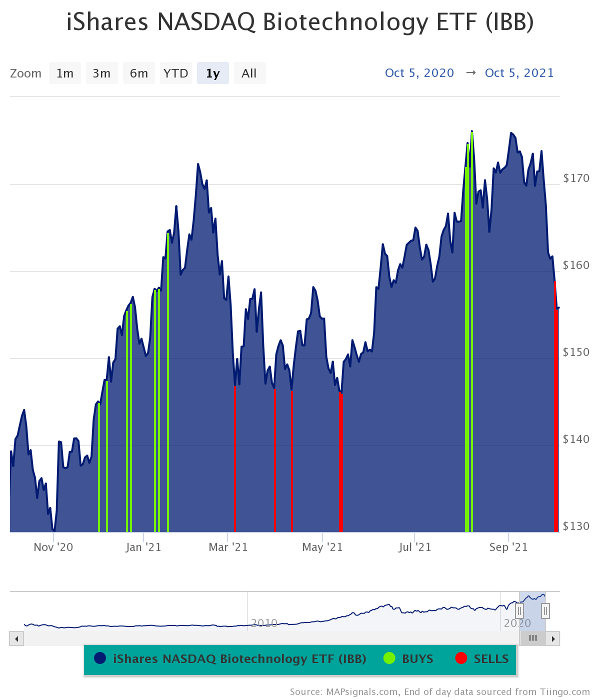Click the Jan '21 axis label
This screenshot has width=600, height=700.
[x=143, y=547]
